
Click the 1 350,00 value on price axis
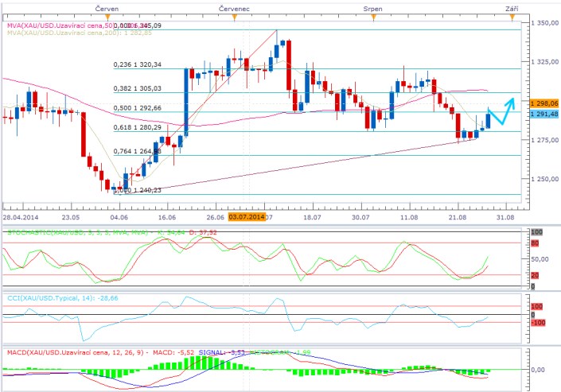545,22
